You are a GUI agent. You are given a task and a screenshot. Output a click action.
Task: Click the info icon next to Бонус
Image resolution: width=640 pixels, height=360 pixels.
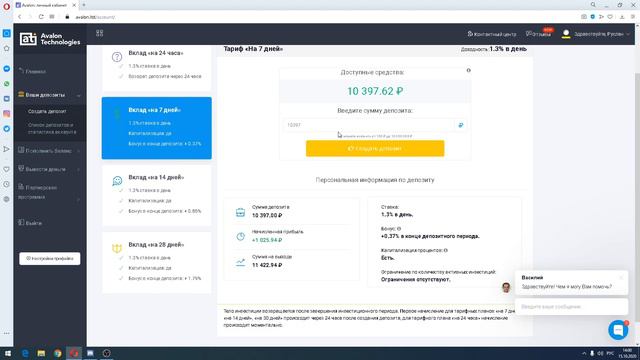(x=399, y=229)
